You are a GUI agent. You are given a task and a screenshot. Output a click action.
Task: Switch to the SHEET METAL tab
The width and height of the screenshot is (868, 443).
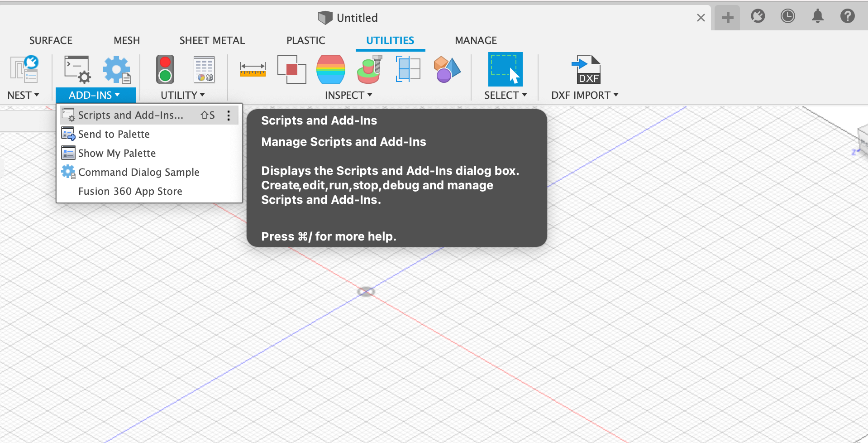coord(212,40)
